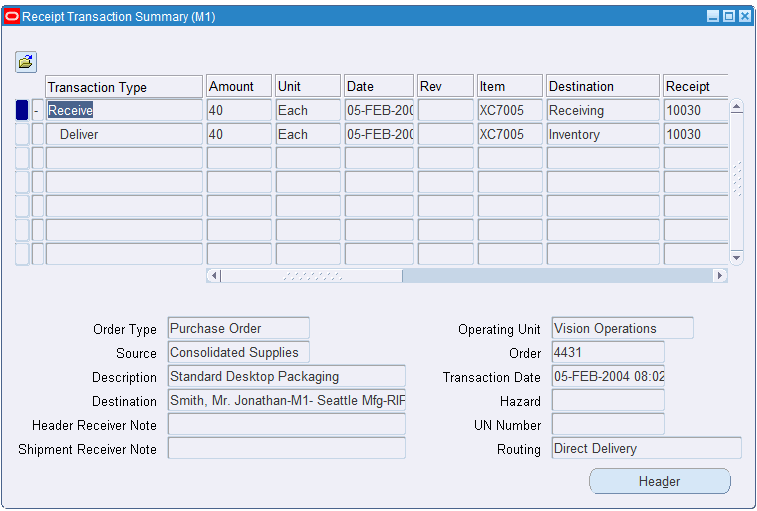Click the record indicator for Deliver row

click(22, 134)
